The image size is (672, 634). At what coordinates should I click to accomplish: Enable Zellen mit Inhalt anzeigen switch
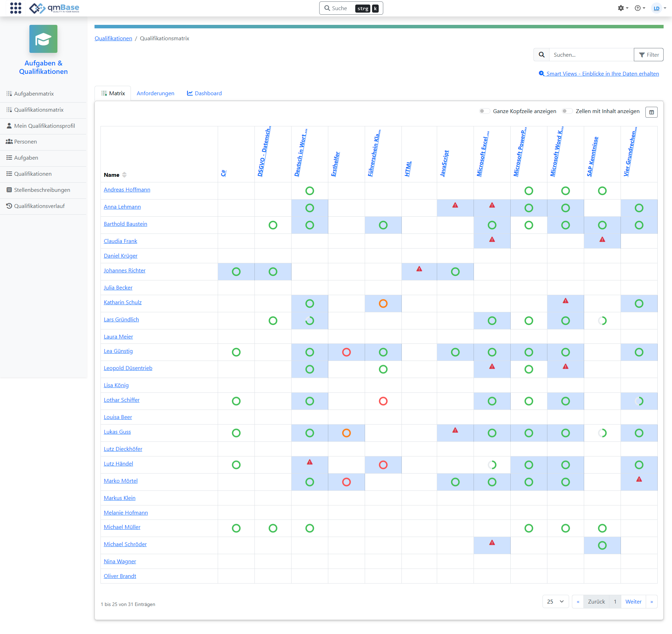567,111
